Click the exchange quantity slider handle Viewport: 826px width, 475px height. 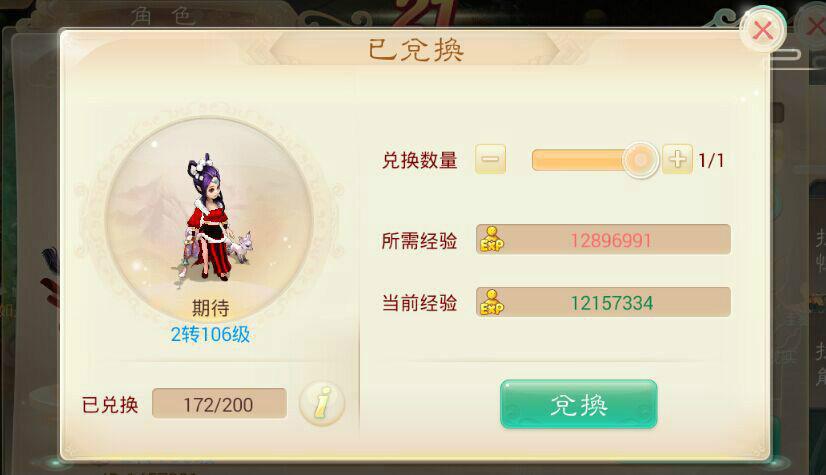(x=640, y=160)
